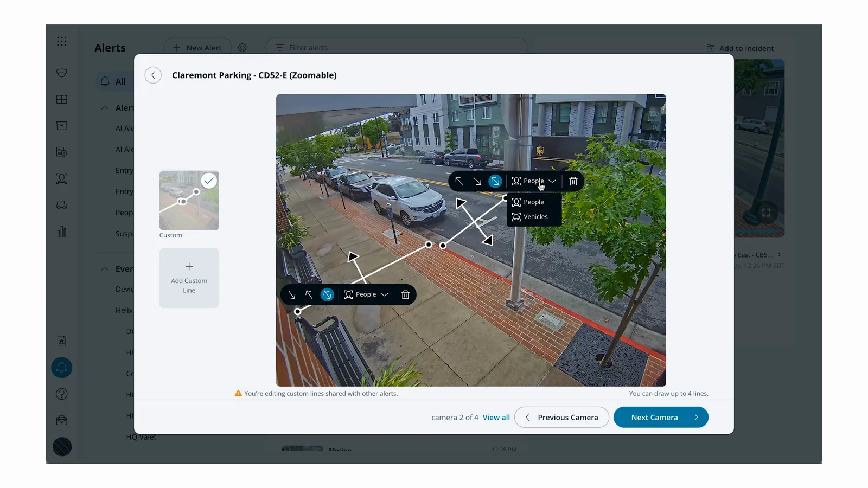Open the grid layout sidebar icon
This screenshot has width=868, height=488.
(62, 99)
